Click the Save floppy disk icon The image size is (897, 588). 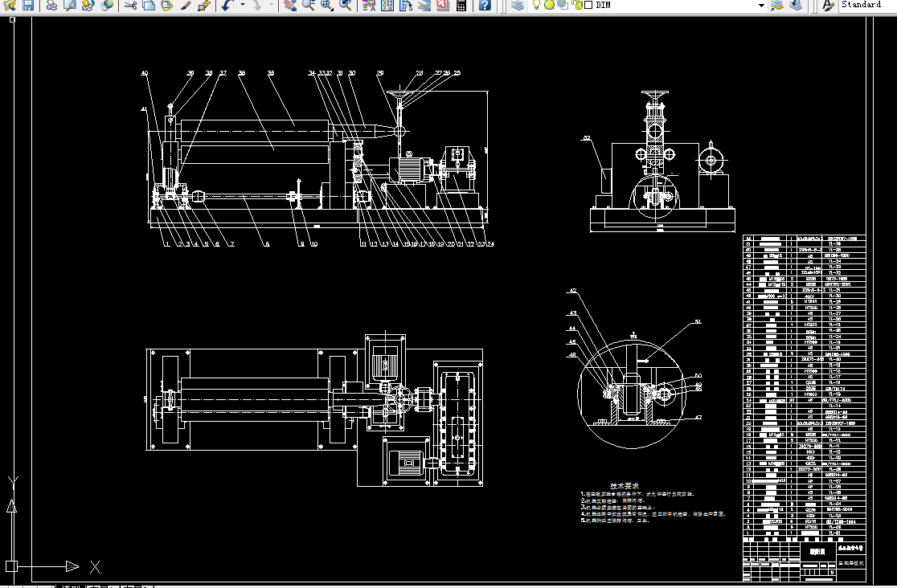[x=28, y=5]
